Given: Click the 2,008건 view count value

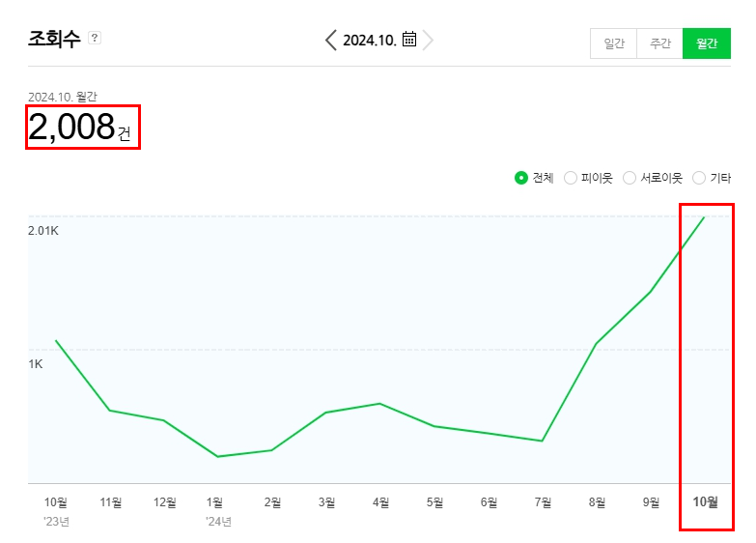Looking at the screenshot, I should coord(79,127).
